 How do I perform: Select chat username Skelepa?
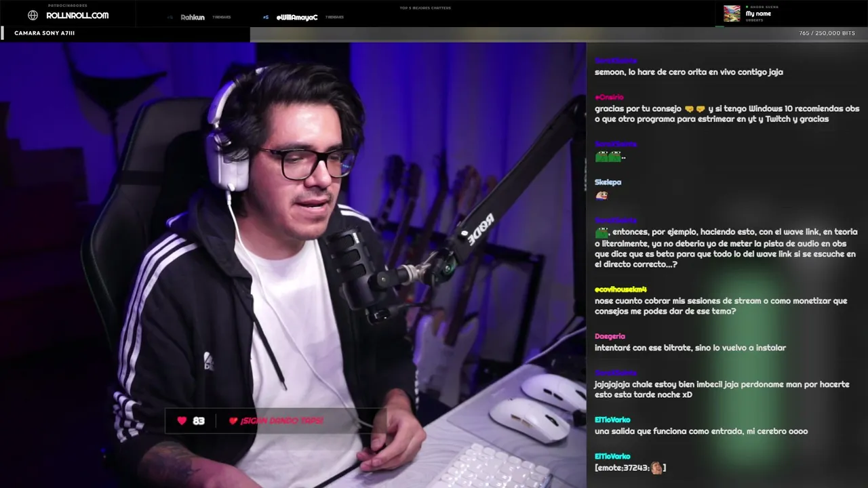(x=608, y=182)
